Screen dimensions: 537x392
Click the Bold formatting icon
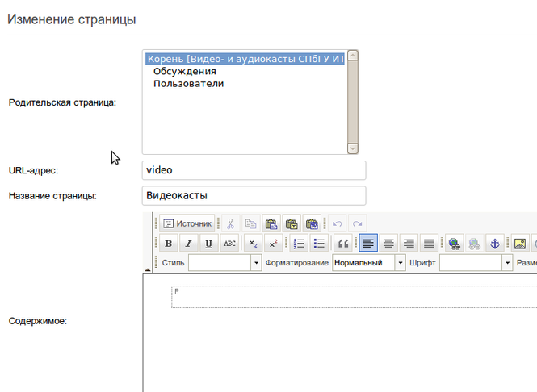point(168,243)
